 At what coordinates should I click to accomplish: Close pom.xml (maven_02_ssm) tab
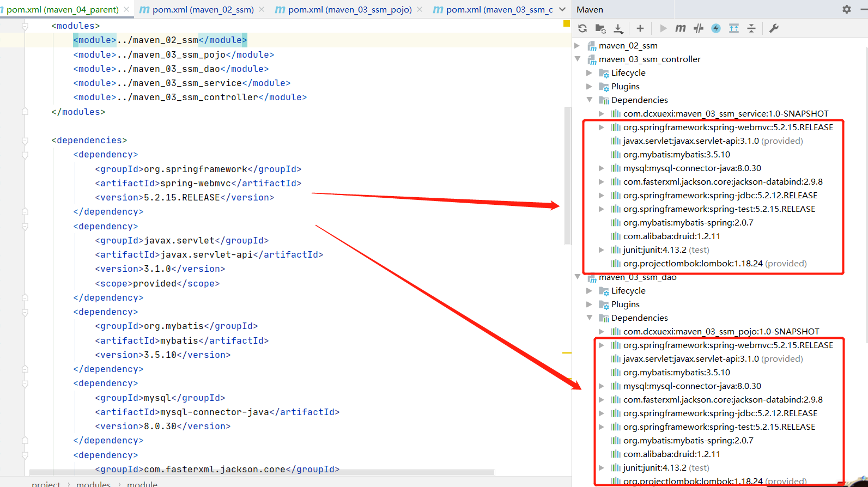[x=262, y=10]
